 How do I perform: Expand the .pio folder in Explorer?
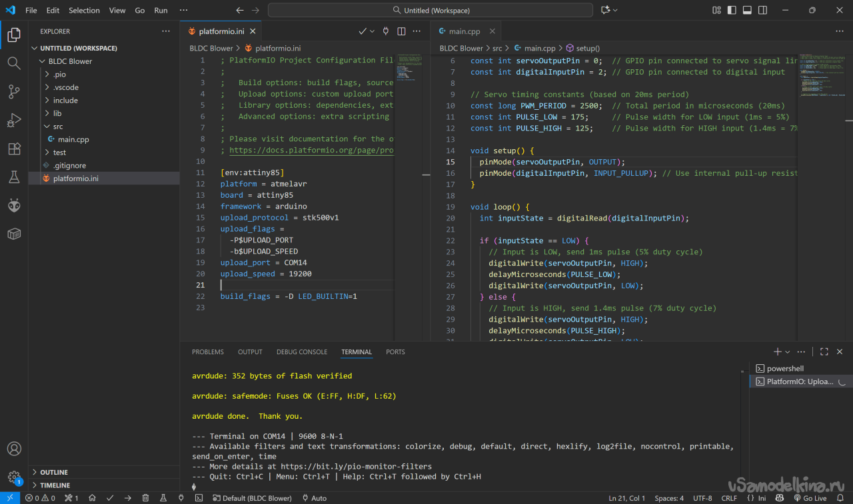tap(59, 75)
